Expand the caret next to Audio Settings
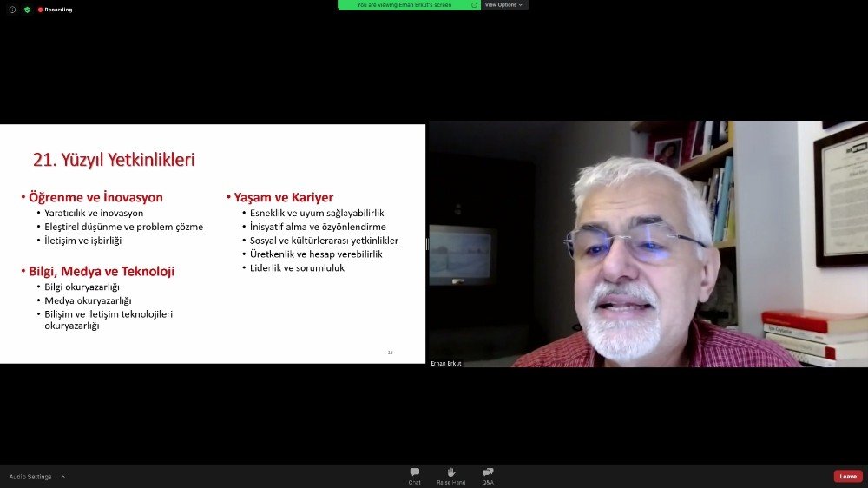Viewport: 868px width, 488px height. tap(62, 477)
